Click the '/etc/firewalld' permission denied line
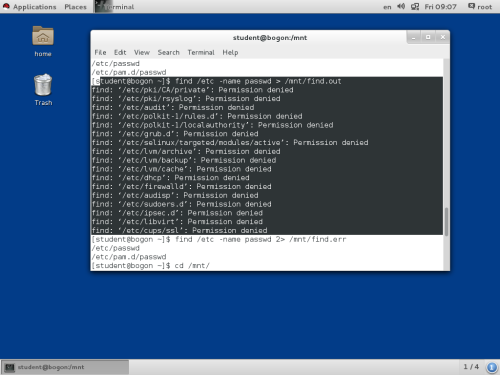Viewport: 500px width, 375px height. coord(182,187)
